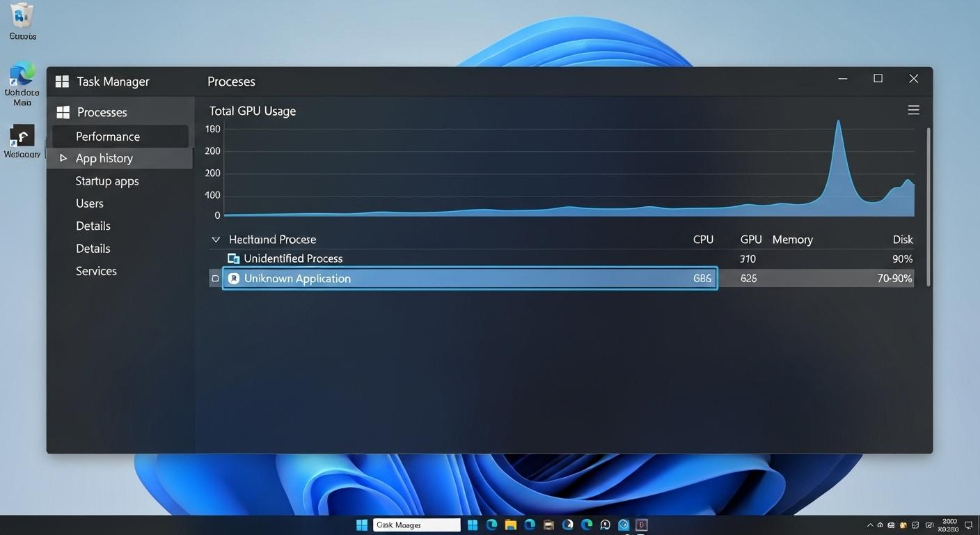Sort by the Memory column header

792,240
